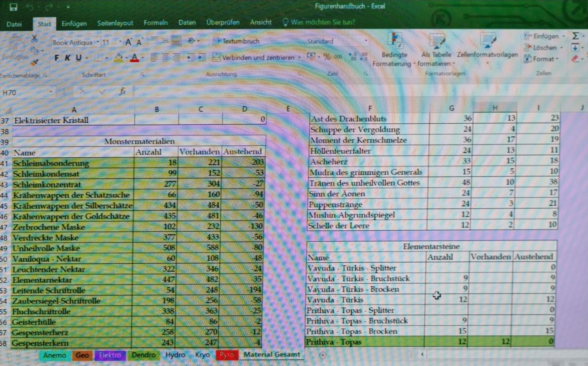Open the Verbinden und zentrieren dropdown arrow
The image size is (588, 366).
[299, 57]
